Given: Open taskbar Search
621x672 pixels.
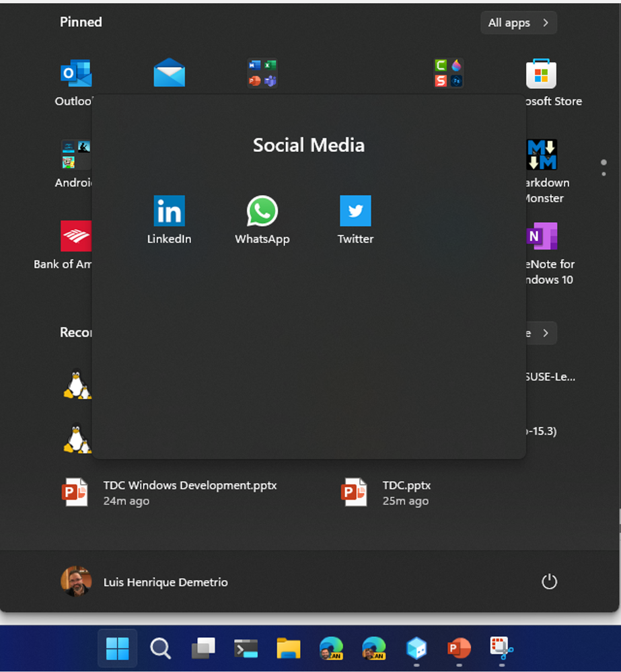Looking at the screenshot, I should [x=160, y=648].
